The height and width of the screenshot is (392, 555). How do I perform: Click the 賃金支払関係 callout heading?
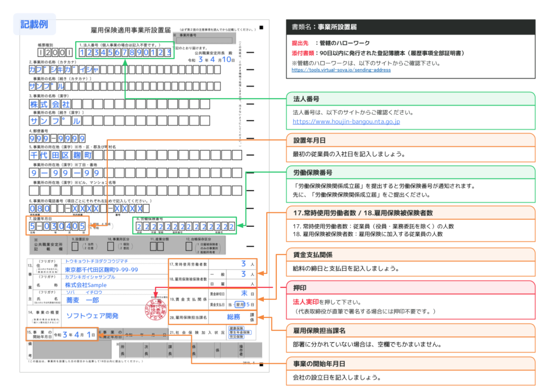coord(313,255)
